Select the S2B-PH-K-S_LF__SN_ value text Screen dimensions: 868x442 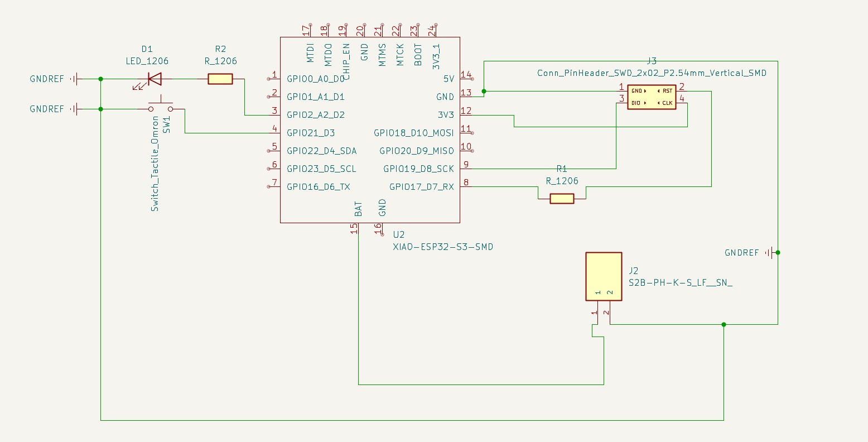pyautogui.click(x=680, y=283)
